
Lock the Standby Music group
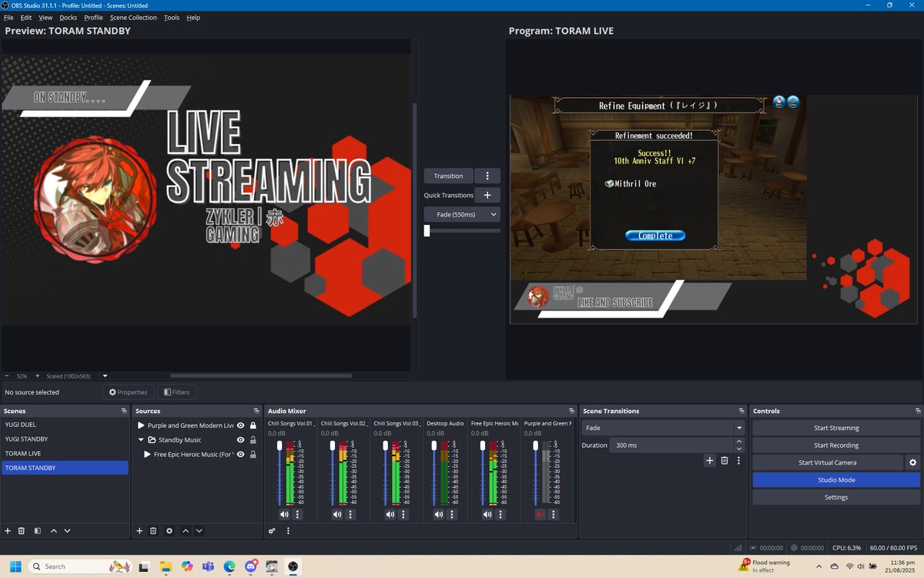[x=253, y=440]
